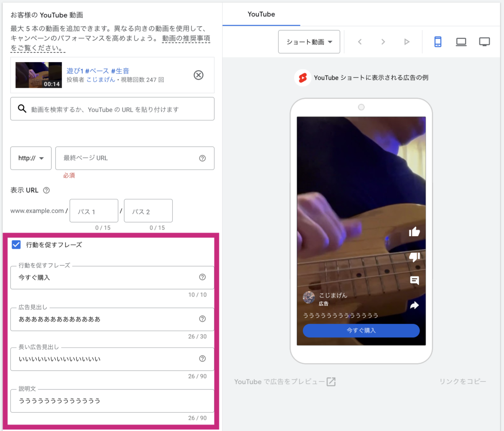Click the 26 / 30 counter under 広告見出し

(x=197, y=336)
